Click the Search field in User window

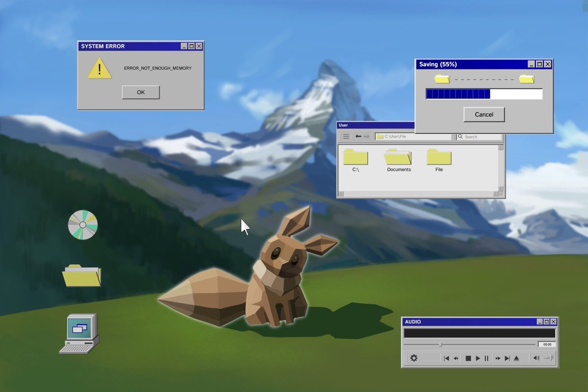(x=479, y=137)
